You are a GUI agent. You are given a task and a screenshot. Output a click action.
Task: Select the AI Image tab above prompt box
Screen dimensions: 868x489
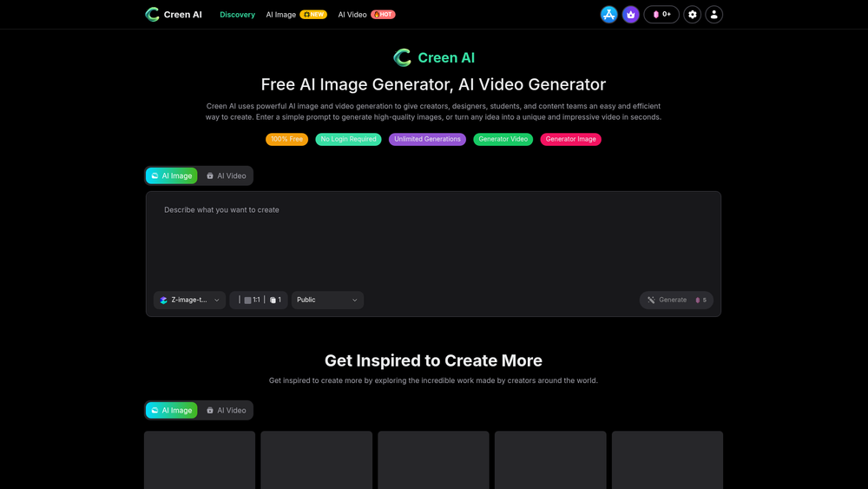[172, 175]
